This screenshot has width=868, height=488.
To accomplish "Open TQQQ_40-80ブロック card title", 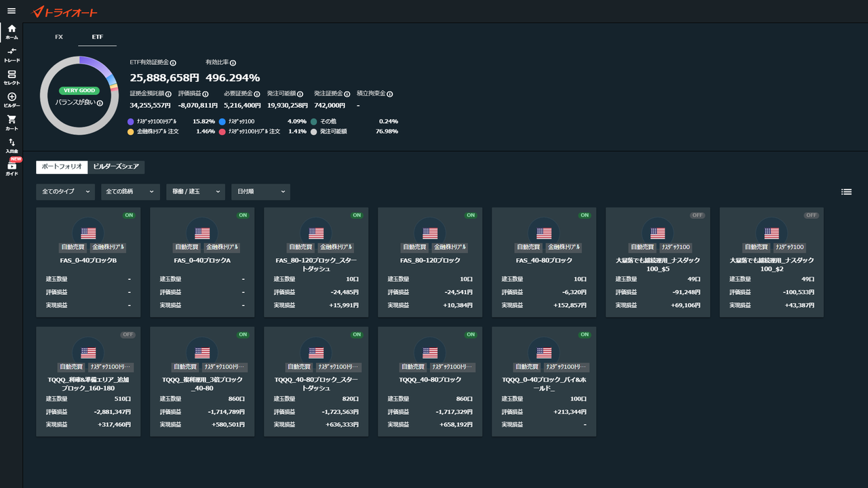I will click(430, 380).
